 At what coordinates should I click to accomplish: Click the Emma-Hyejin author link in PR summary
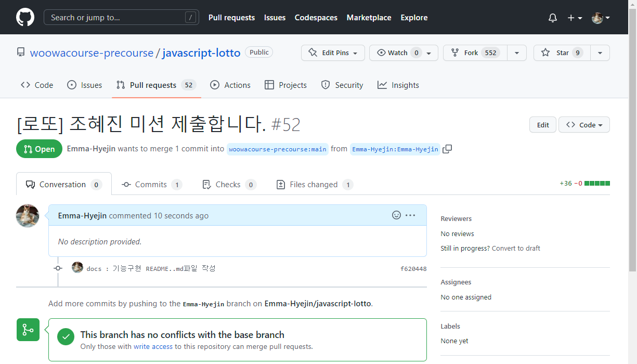[92, 149]
